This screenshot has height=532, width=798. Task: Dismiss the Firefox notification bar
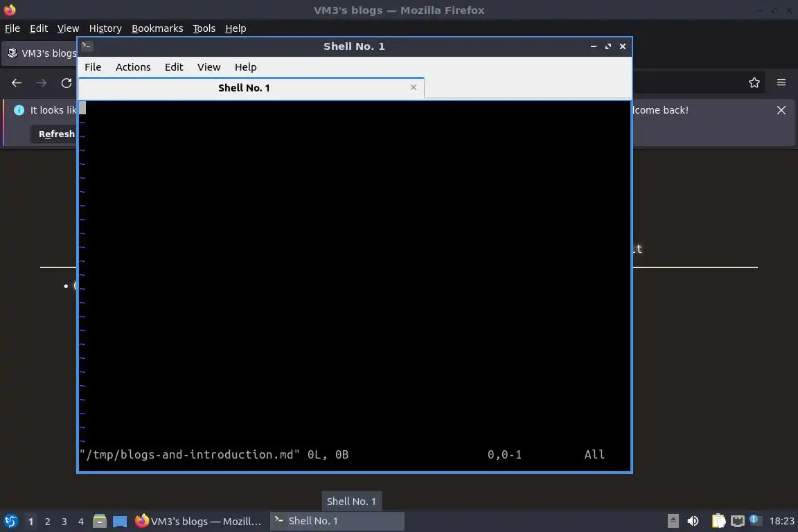pyautogui.click(x=781, y=110)
